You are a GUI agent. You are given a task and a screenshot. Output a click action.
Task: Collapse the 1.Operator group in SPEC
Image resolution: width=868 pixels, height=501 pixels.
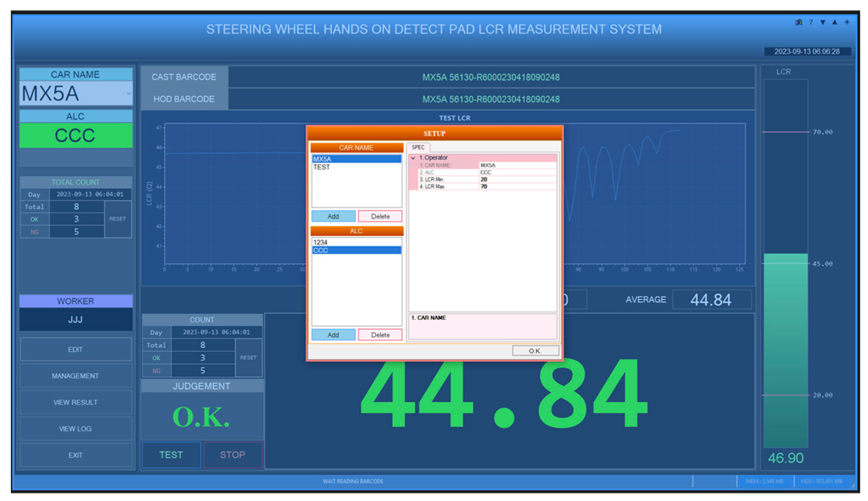coord(413,158)
